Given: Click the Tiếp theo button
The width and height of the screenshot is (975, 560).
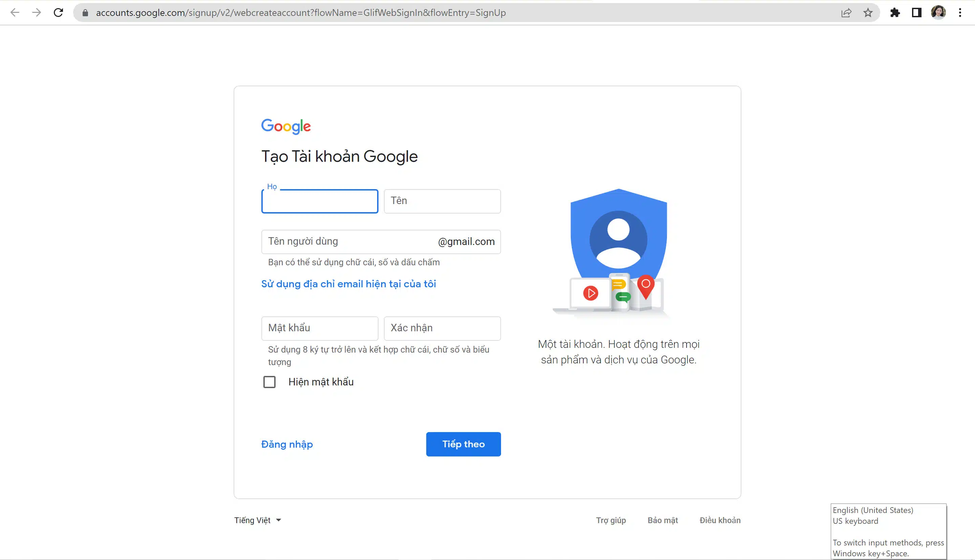Looking at the screenshot, I should click(463, 444).
